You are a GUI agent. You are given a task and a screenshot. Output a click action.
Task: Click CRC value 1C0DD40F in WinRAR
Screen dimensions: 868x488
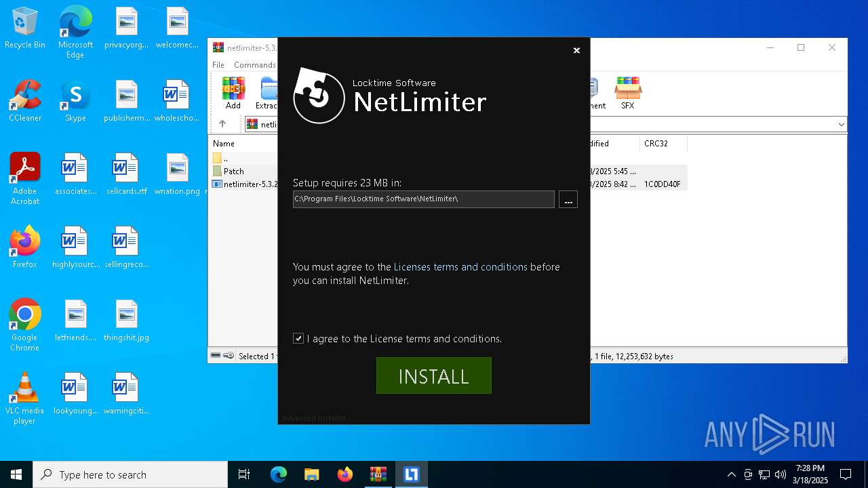(663, 184)
